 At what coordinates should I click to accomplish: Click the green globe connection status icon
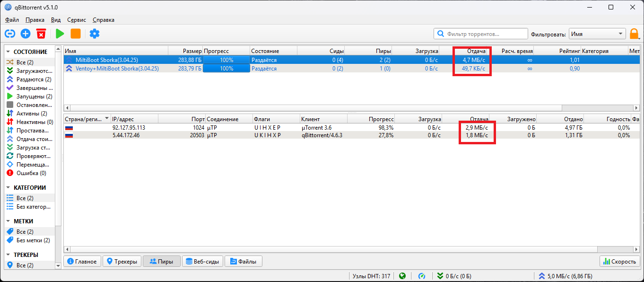402,276
